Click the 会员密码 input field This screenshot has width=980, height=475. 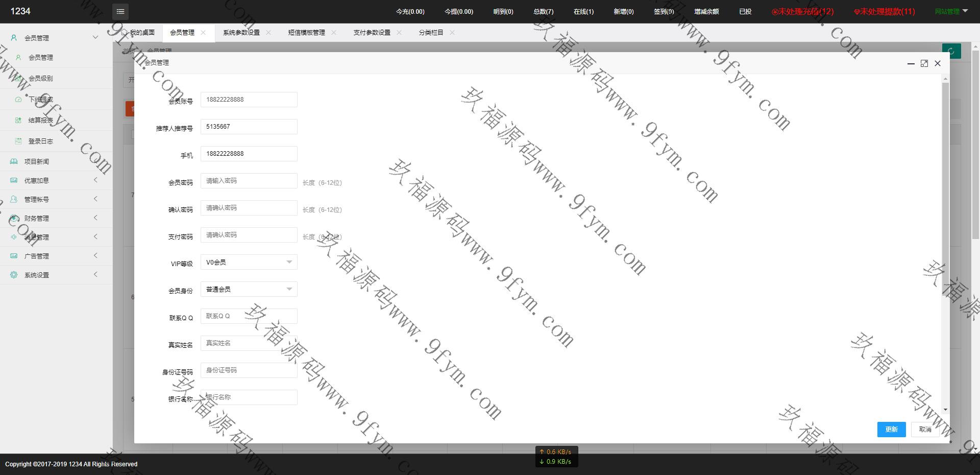pyautogui.click(x=249, y=181)
